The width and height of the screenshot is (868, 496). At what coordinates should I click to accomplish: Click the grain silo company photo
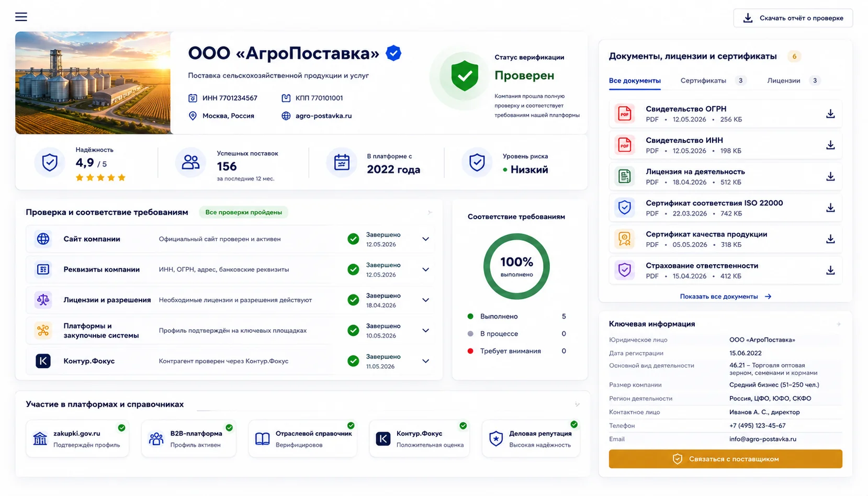[x=93, y=83]
